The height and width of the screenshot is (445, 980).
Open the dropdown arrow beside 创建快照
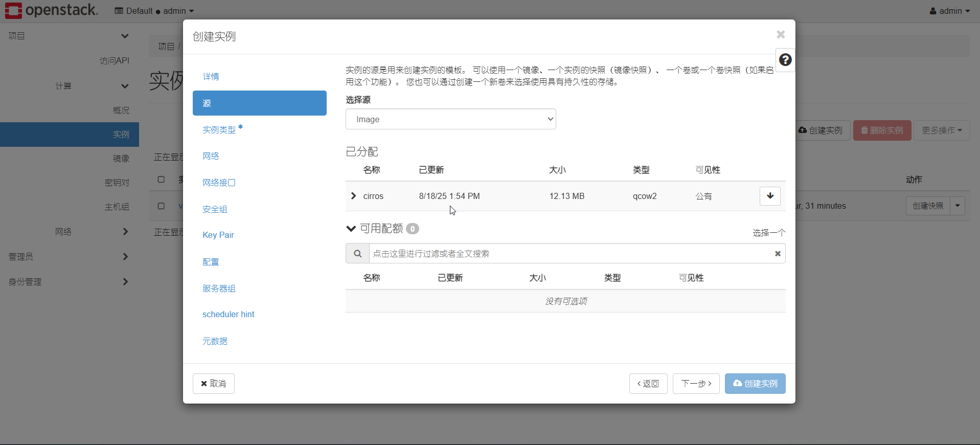tap(958, 206)
